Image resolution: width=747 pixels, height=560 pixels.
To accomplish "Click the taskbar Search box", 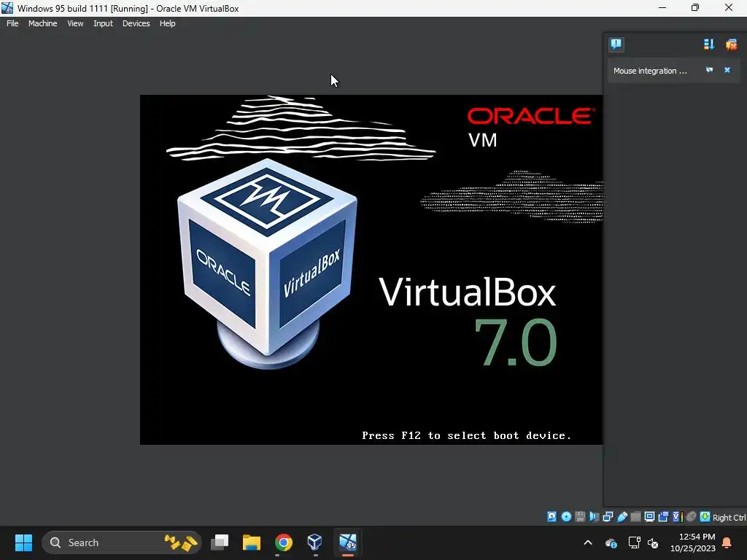I will tap(122, 542).
